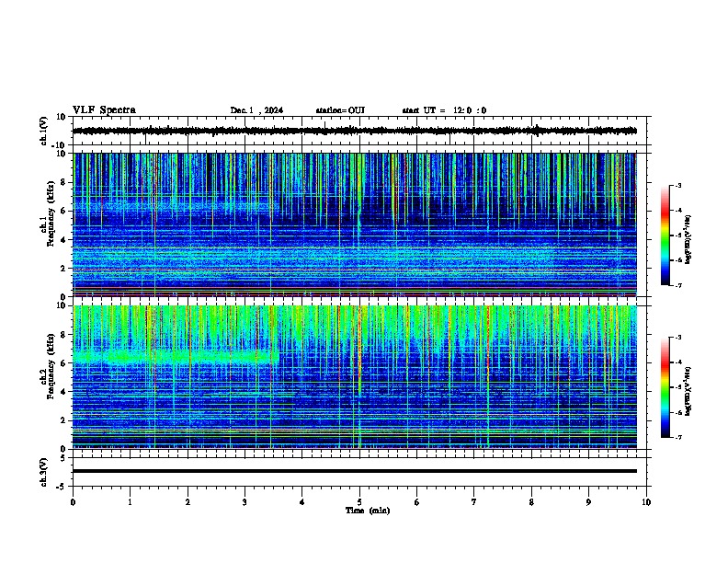Click the "8" kHz tick of the ch.1 spectrogram
728x563 pixels.
point(64,182)
